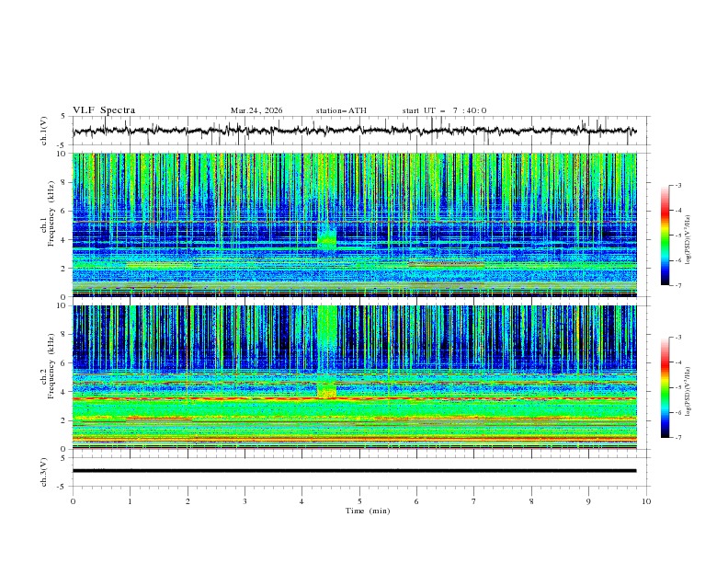Viewport: 728px width, 563px height.
Task: Click time-axis tick label "9"
Action: point(588,501)
